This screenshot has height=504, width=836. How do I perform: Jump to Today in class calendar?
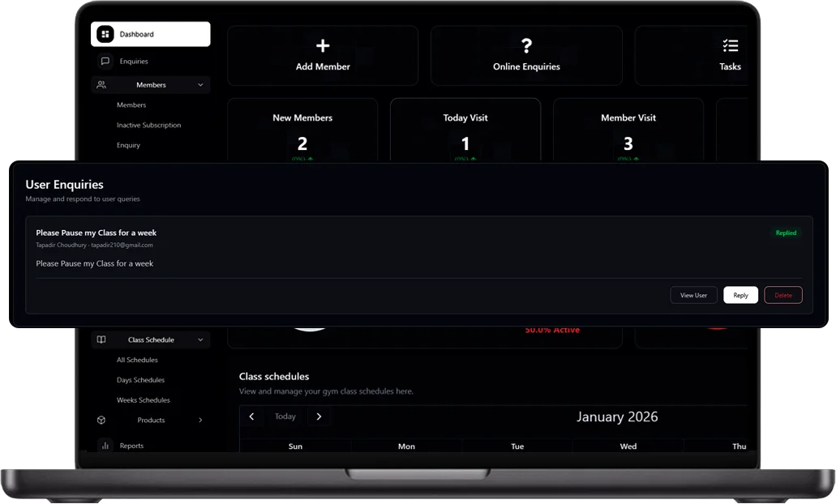(x=285, y=416)
